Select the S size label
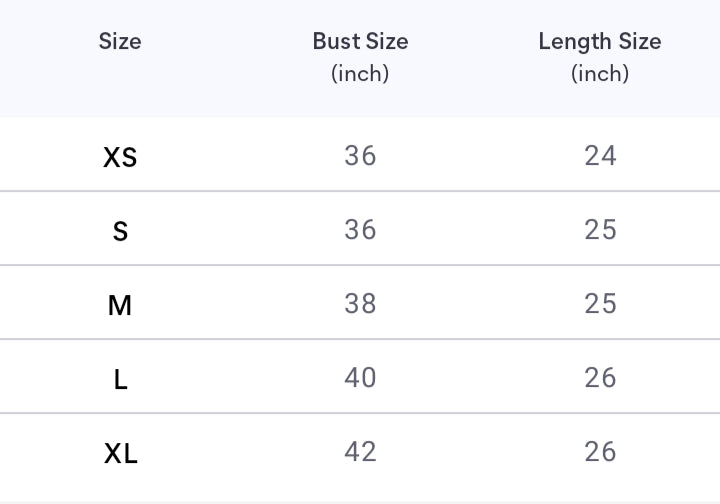720x504 pixels. pos(120,231)
